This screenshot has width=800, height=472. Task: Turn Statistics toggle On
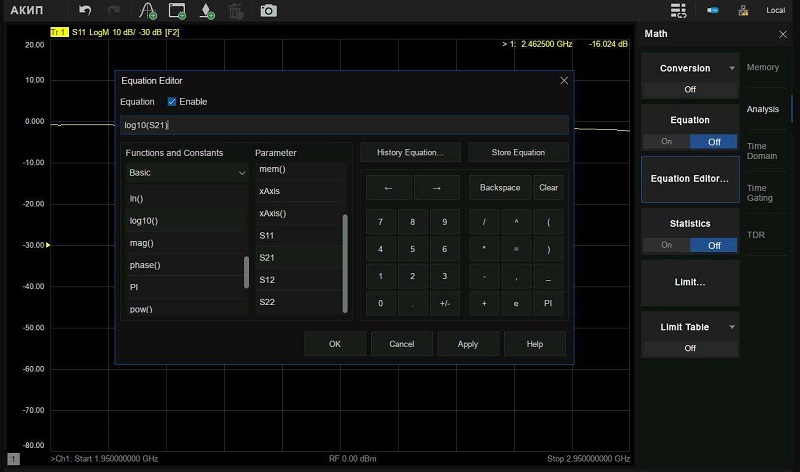click(666, 245)
